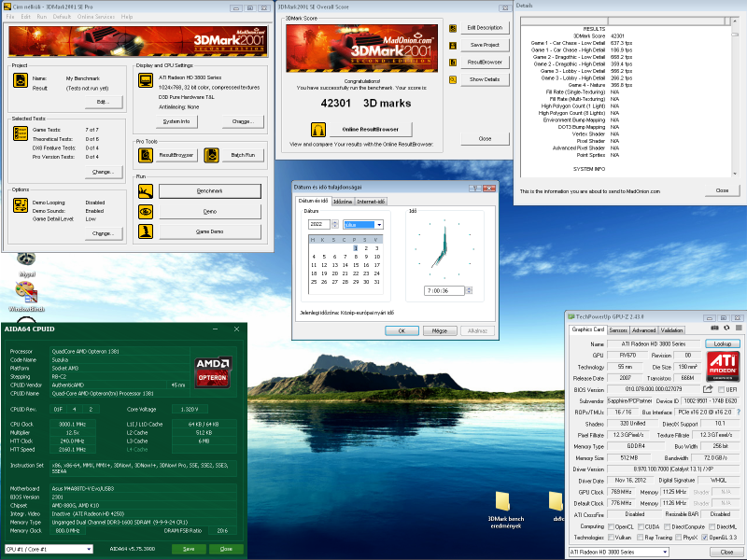Click OK in the date and time dialog

[402, 331]
